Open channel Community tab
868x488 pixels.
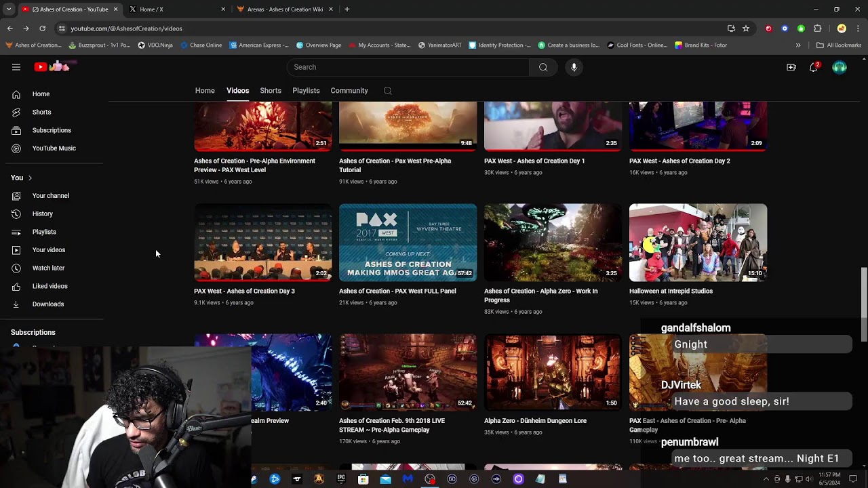point(349,91)
